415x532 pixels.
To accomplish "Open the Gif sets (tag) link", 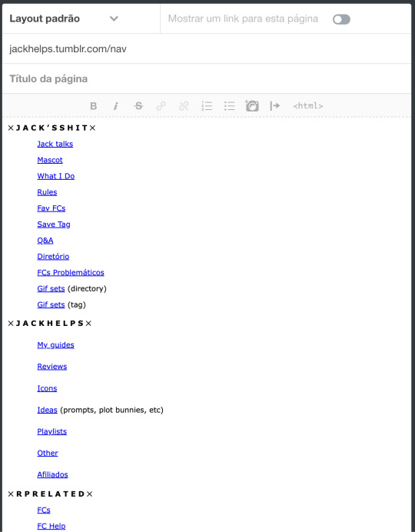I will [x=51, y=304].
